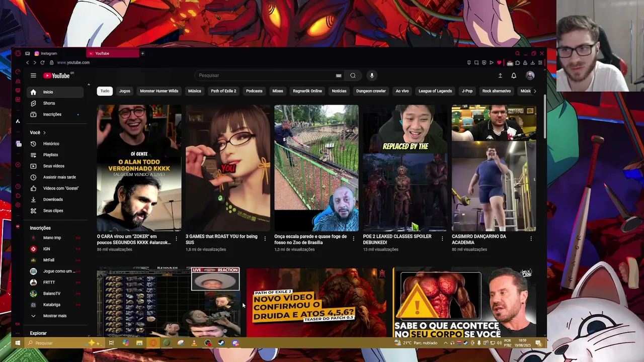Click the address bar www.youtube.com

[x=73, y=62]
